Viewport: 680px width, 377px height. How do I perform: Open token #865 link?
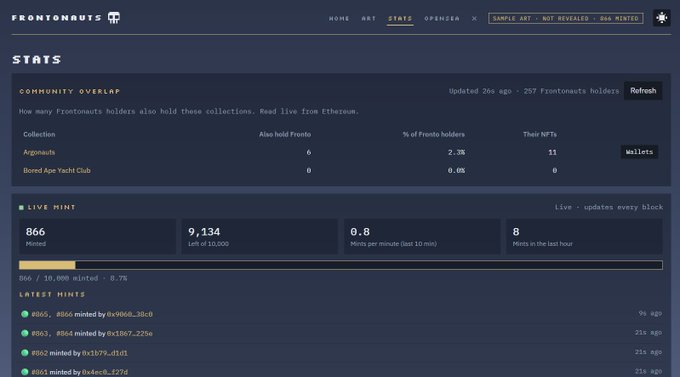click(x=39, y=314)
